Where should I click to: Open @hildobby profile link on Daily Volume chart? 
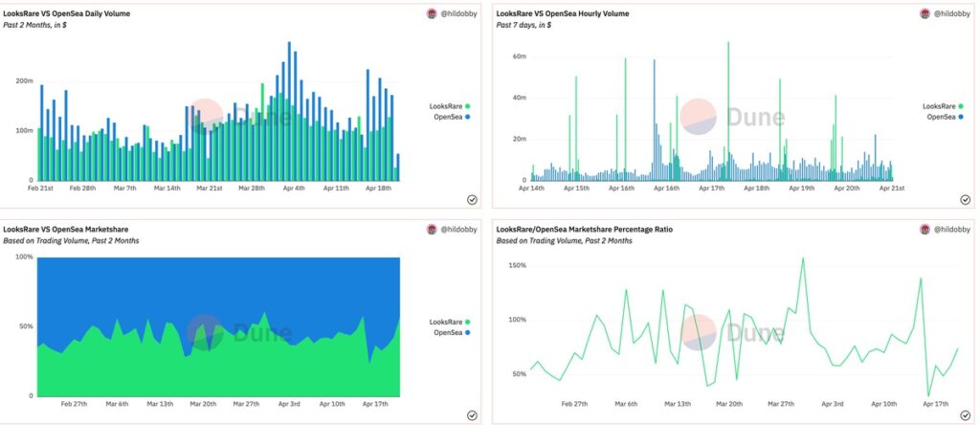click(x=458, y=13)
